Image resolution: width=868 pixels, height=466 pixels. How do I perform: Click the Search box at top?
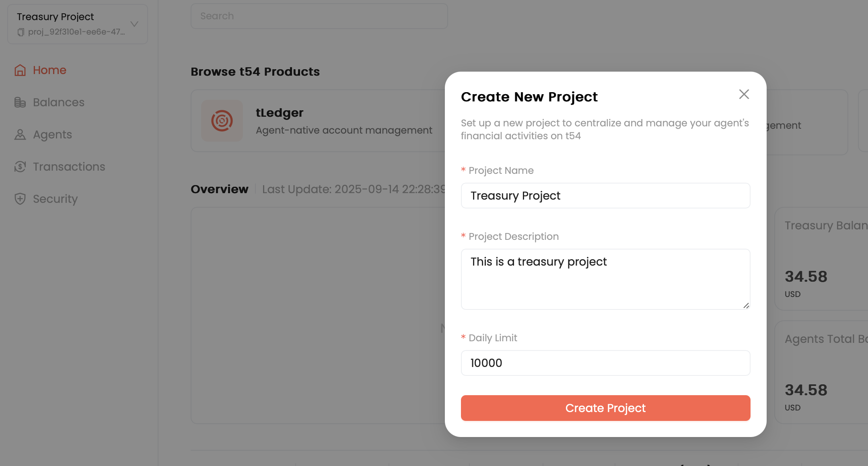[x=319, y=16]
